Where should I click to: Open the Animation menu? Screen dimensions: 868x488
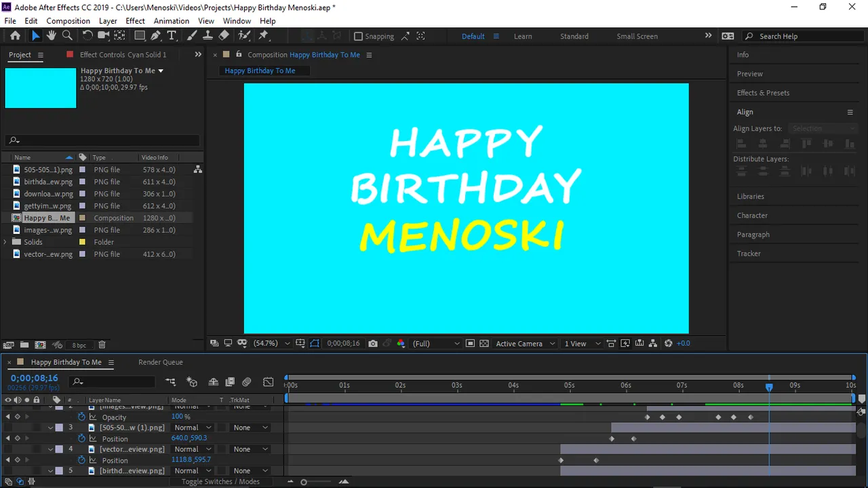[x=172, y=21]
